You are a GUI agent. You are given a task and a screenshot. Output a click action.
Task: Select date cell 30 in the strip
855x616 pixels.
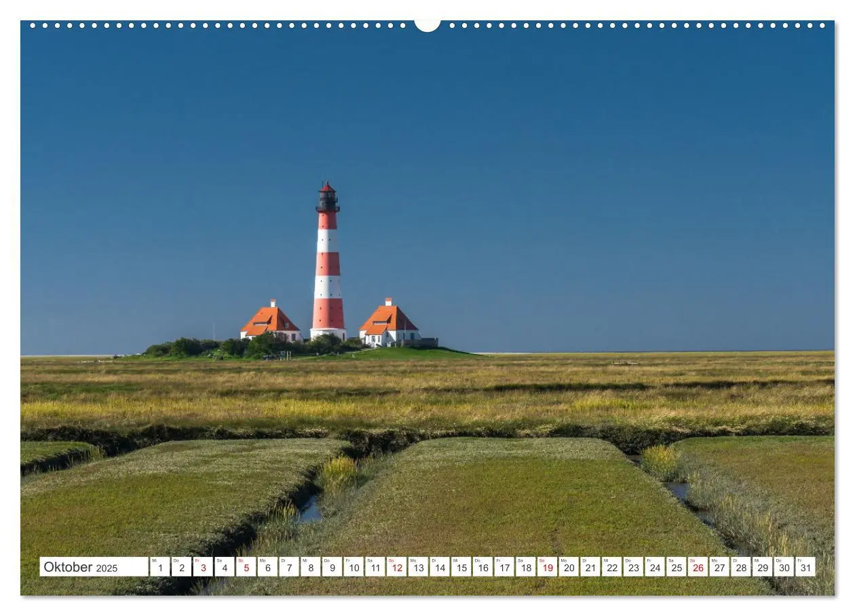tap(783, 567)
